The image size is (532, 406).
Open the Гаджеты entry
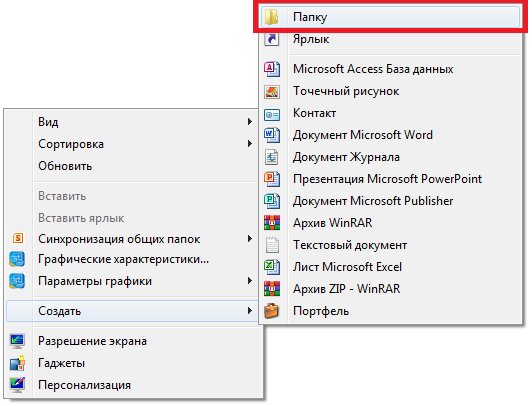point(133,363)
